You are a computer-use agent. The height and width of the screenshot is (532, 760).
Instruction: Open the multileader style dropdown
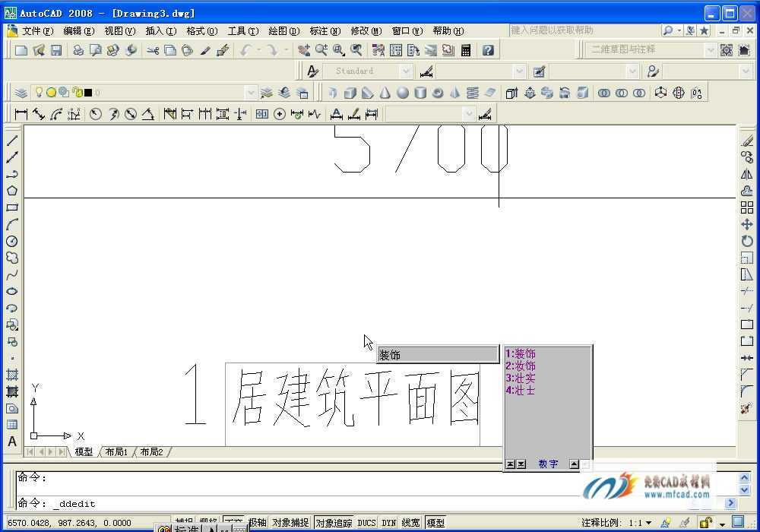[x=746, y=71]
